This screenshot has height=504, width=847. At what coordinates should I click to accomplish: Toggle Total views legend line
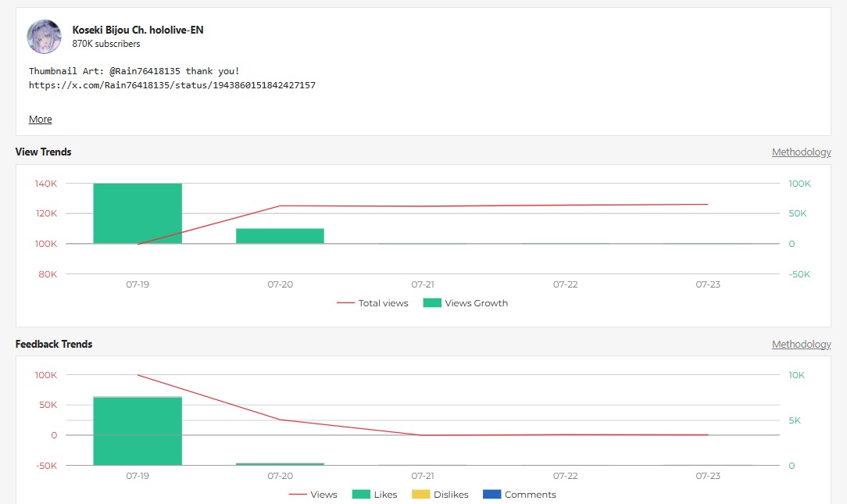coord(372,303)
